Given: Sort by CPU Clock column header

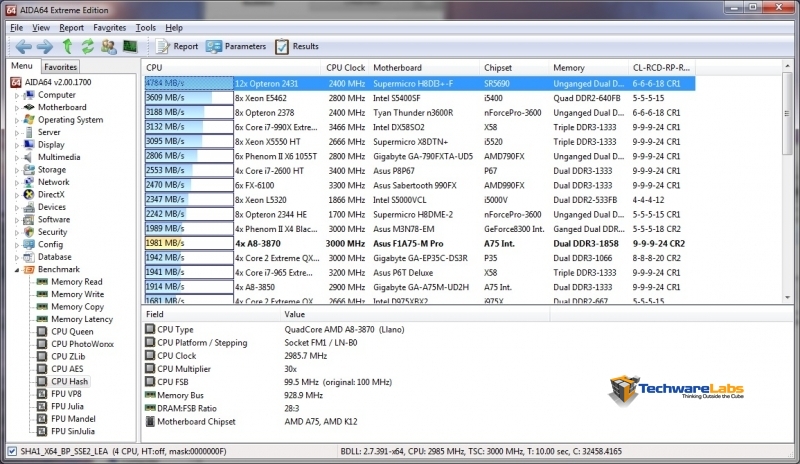Looking at the screenshot, I should coord(345,67).
